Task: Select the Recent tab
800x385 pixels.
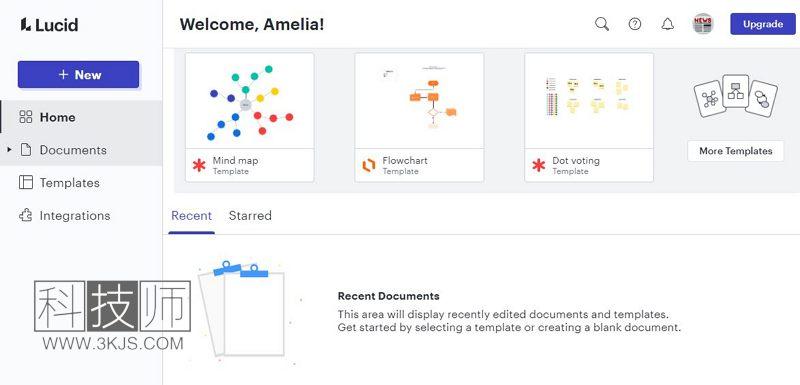Action: pyautogui.click(x=191, y=216)
